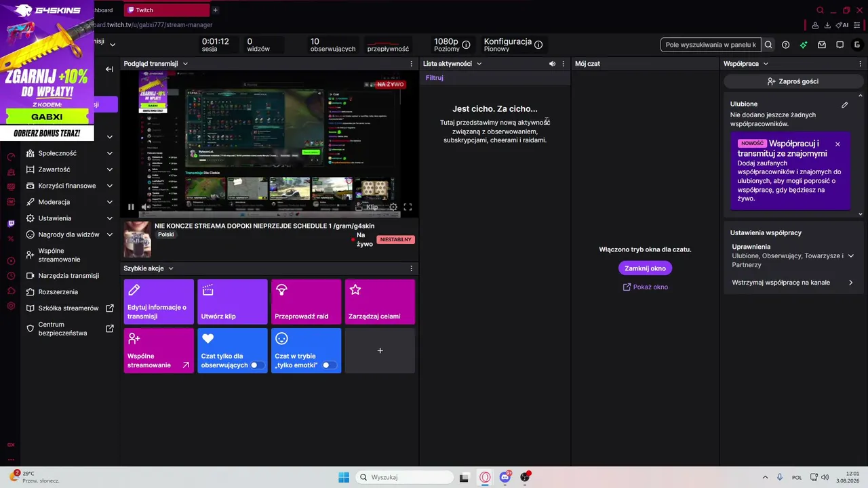
Task: Open the Windows Start menu
Action: [x=344, y=477]
